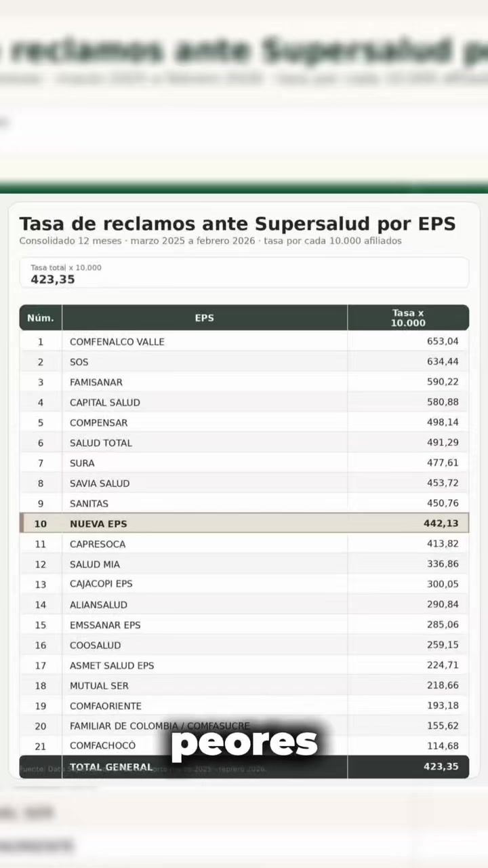Select the COMFENALCO VALLE row
Screen dimensions: 488x868
pos(244,341)
